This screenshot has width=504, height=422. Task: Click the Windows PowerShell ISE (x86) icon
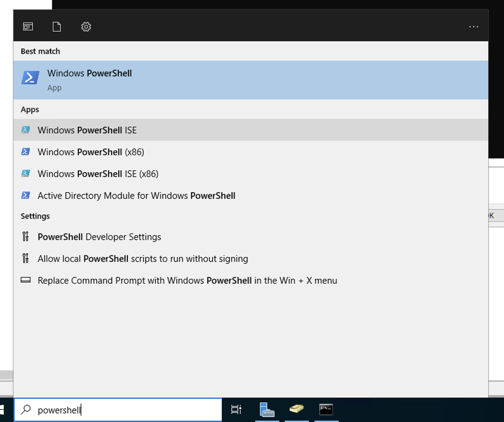[x=26, y=173]
